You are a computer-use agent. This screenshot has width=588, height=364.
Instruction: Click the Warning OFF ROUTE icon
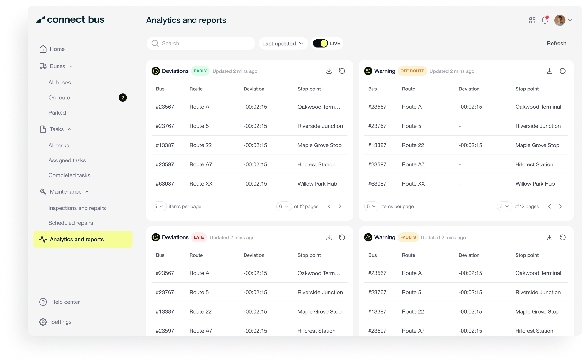coord(368,71)
